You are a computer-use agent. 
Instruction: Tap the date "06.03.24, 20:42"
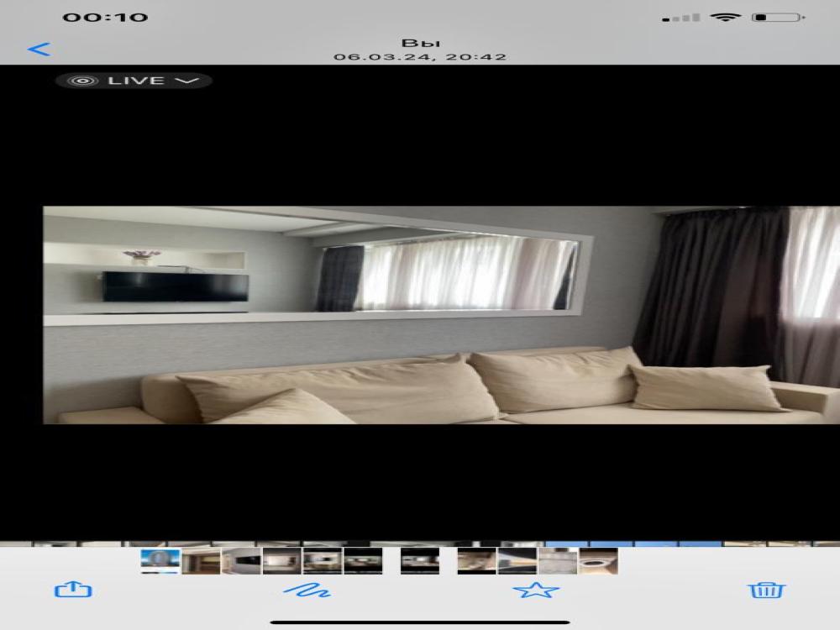point(420,57)
